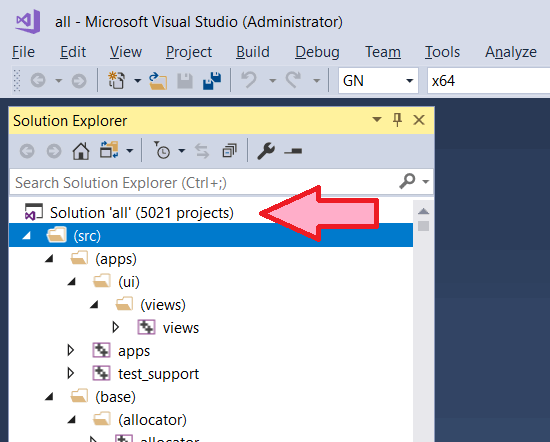Click the Preview Selected Items icon
Viewport: 550px width, 442px height.
coord(293,151)
